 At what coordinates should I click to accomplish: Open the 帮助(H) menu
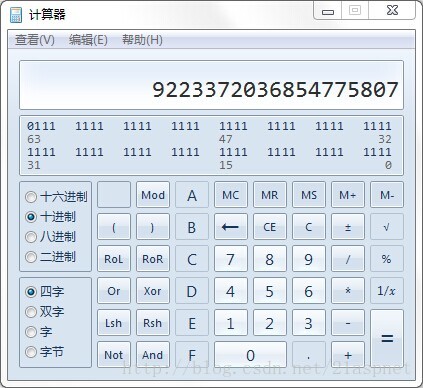click(x=142, y=40)
